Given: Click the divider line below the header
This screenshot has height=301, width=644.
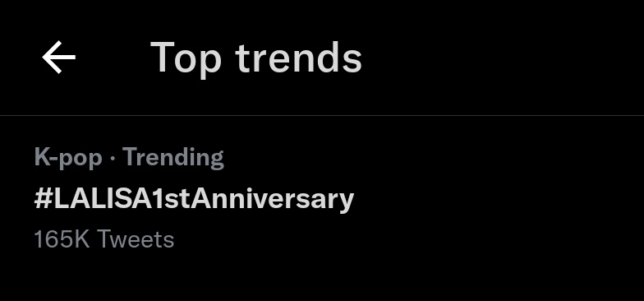Looking at the screenshot, I should point(322,115).
